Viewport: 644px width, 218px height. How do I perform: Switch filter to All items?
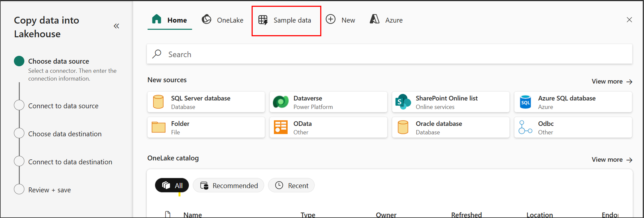[x=172, y=185]
